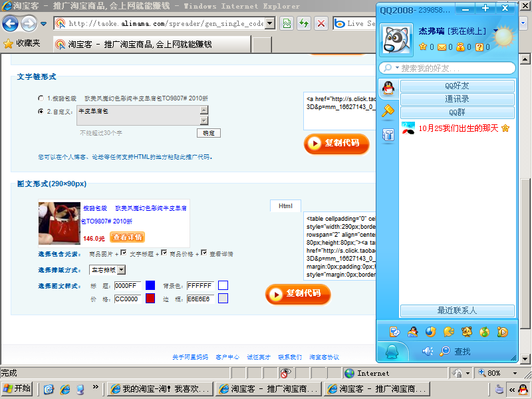Open the 淘宝客协议 footer link
Viewport: 532px width, 399px height.
[324, 357]
